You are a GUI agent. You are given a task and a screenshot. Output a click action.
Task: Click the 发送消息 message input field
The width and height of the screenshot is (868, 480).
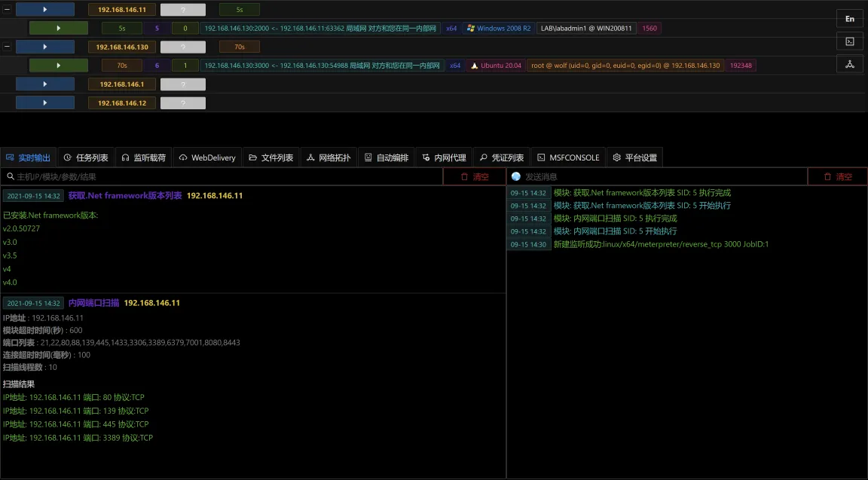pos(657,176)
